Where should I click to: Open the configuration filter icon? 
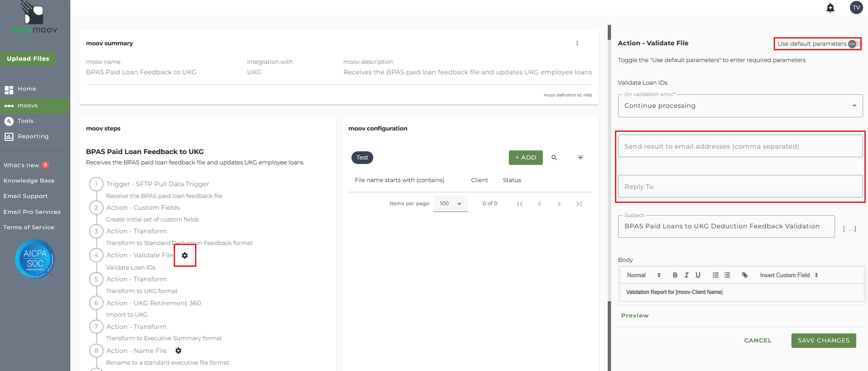[580, 158]
